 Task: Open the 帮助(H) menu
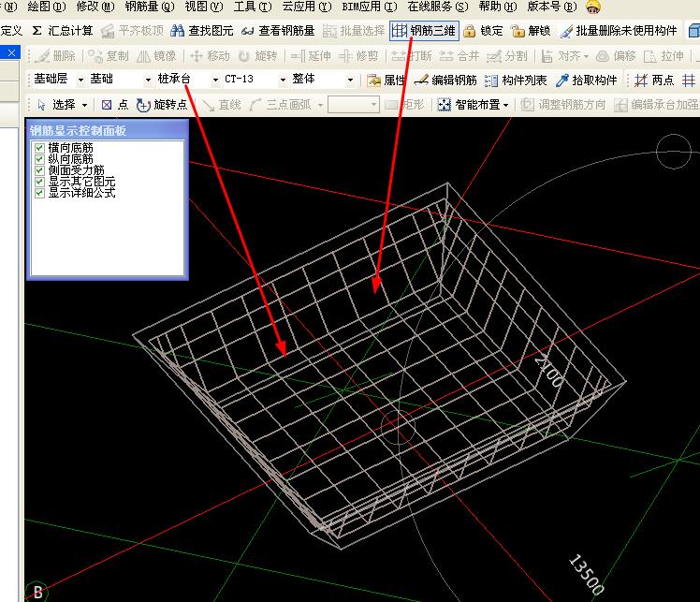tap(498, 7)
